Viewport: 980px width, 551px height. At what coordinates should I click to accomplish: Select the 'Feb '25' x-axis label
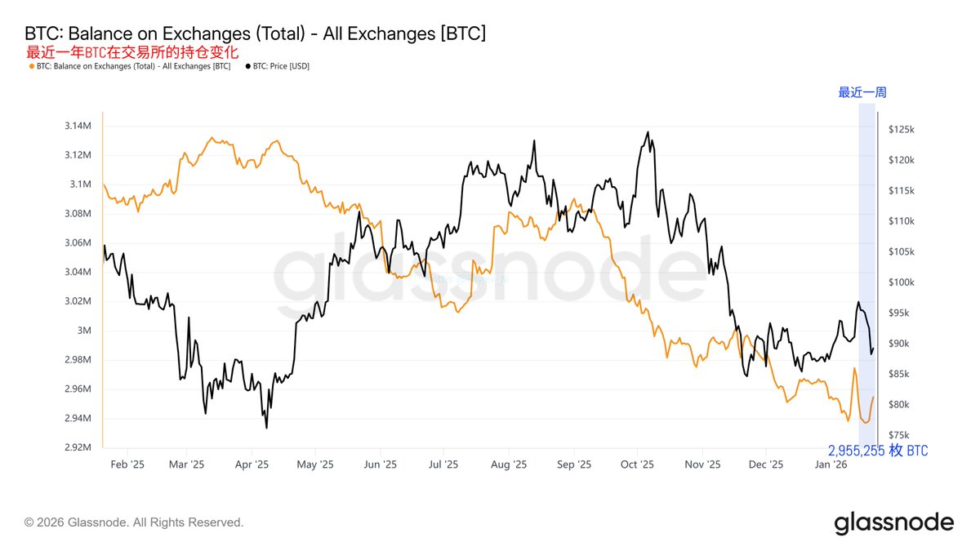pos(127,464)
